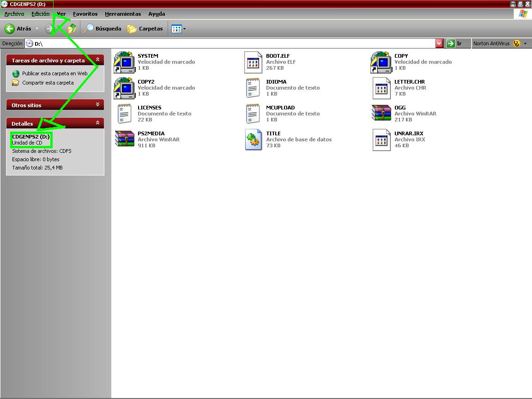Open the Herramientas menu

(x=123, y=14)
